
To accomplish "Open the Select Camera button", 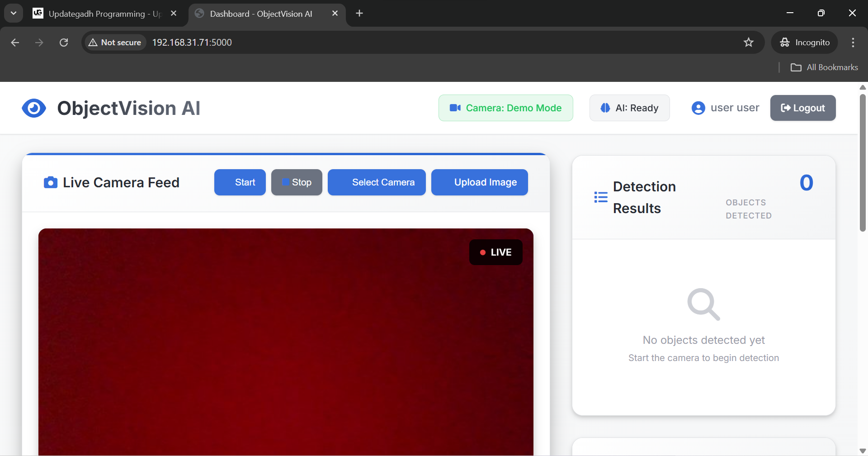I will click(377, 182).
